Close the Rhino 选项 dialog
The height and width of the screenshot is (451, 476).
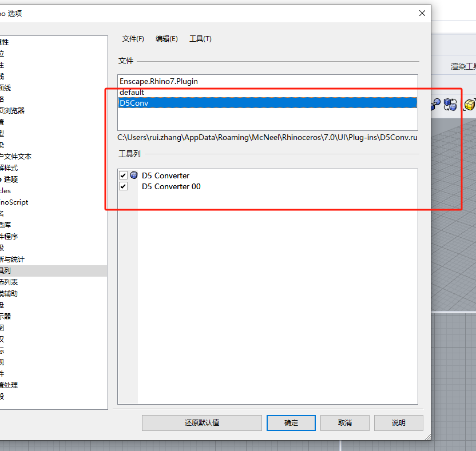point(422,13)
